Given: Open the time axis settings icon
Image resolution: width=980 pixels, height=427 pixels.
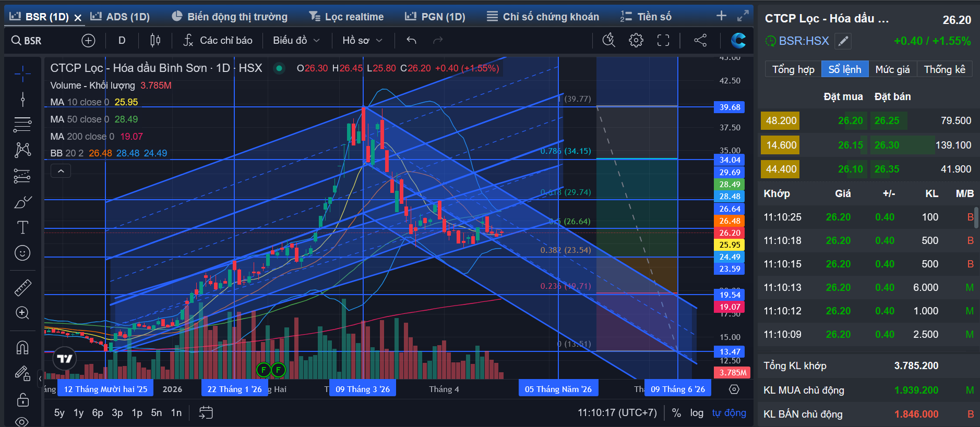Looking at the screenshot, I should pos(734,389).
